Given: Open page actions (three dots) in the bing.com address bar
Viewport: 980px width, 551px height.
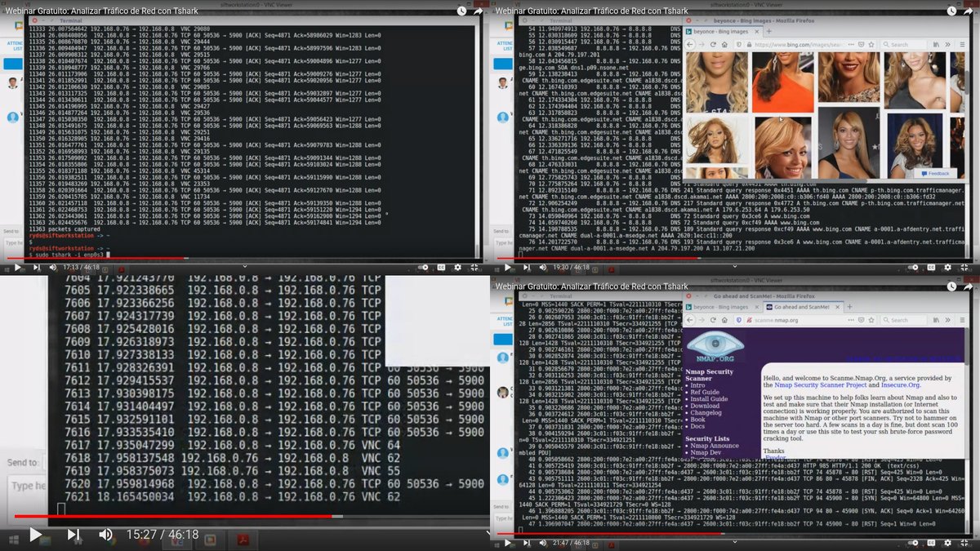Looking at the screenshot, I should tap(851, 44).
